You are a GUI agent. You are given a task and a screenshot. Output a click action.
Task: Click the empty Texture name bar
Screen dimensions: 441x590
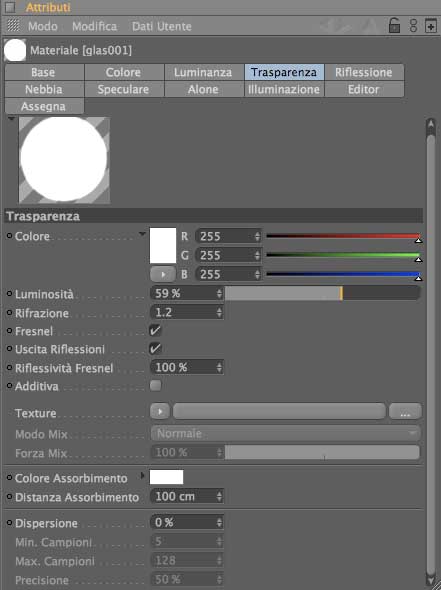(279, 412)
